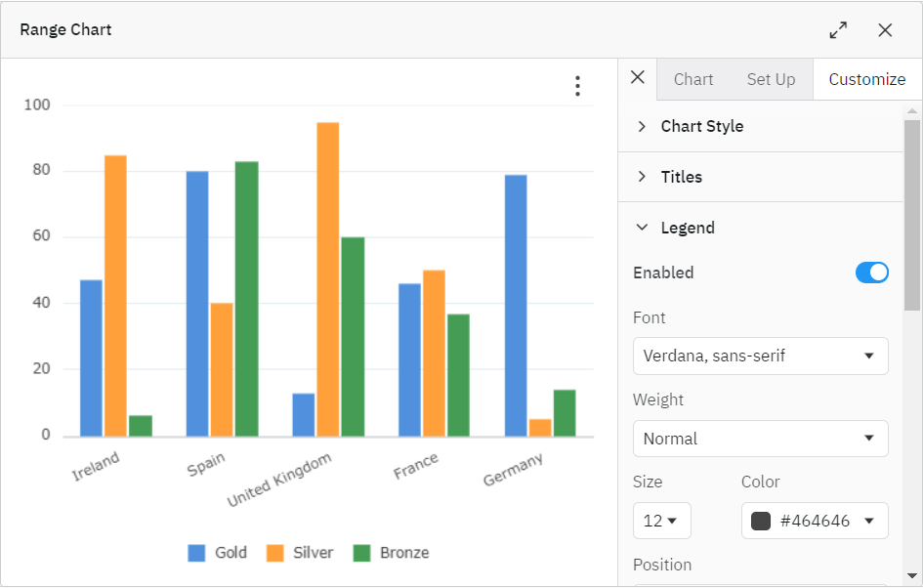The height and width of the screenshot is (588, 923).
Task: Click the green Bronze legend color marker
Action: [361, 553]
